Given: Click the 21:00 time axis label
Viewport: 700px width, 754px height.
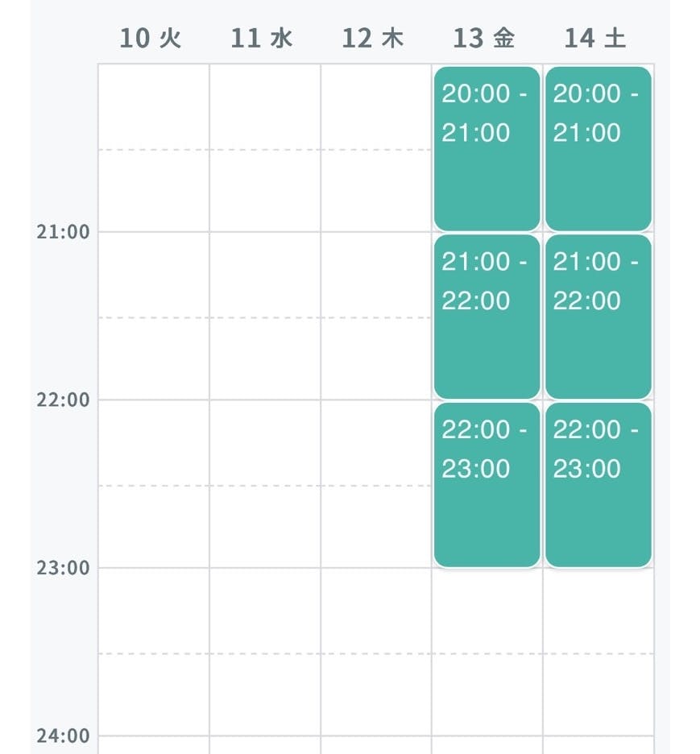Looking at the screenshot, I should [x=63, y=232].
